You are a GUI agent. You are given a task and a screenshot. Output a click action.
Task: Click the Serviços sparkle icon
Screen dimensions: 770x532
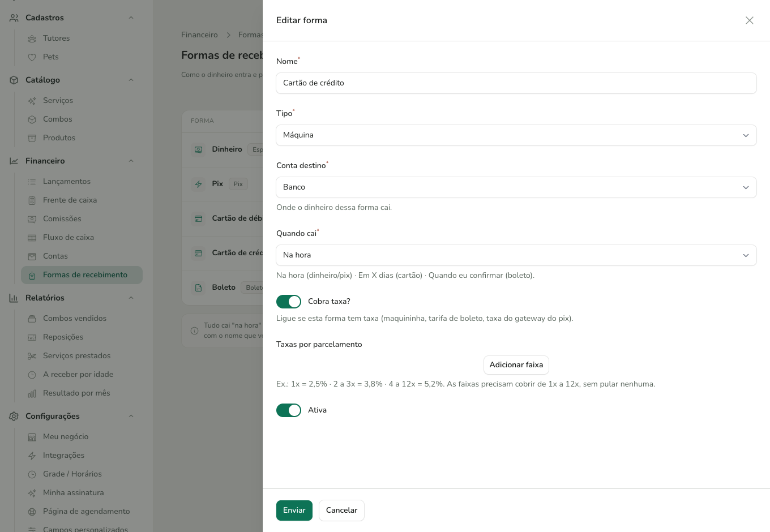[x=32, y=101]
